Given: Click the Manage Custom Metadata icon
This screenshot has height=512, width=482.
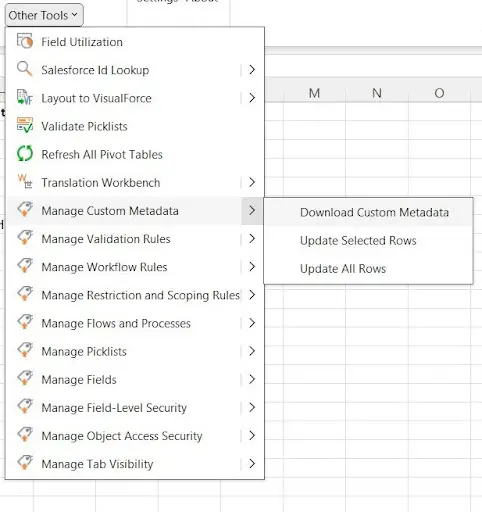Looking at the screenshot, I should click(25, 210).
